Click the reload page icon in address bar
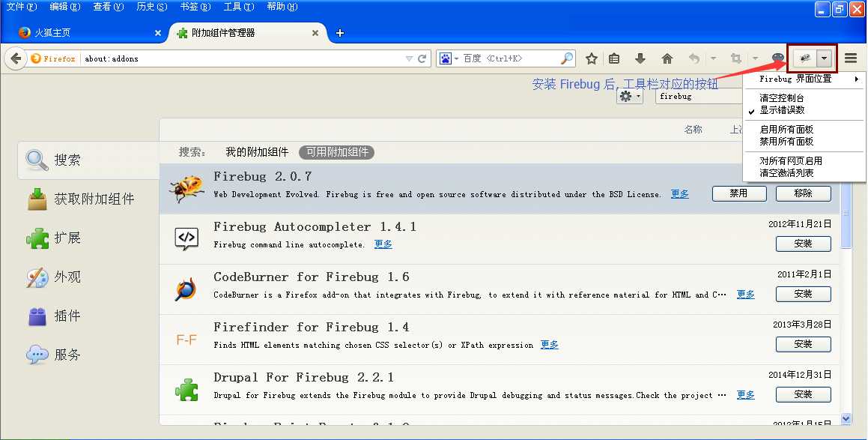Viewport: 868px width, 440px height. tap(422, 58)
